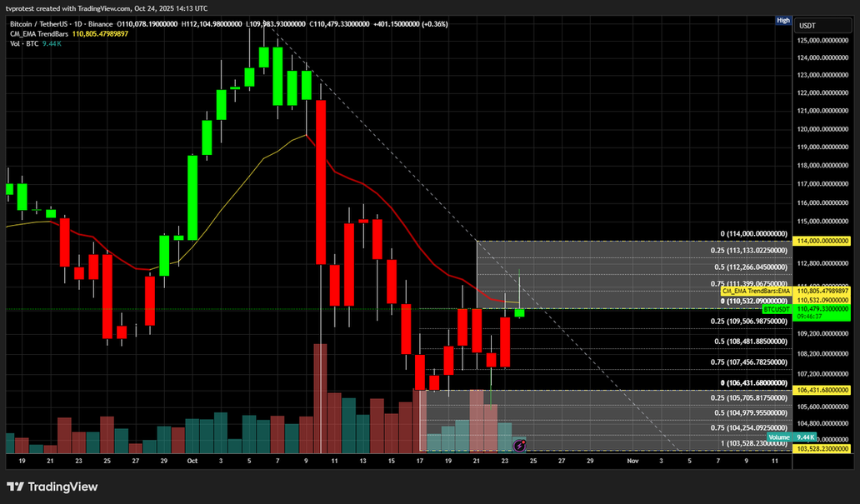The width and height of the screenshot is (860, 504).
Task: Click the tallest red volume bar
Action: pyautogui.click(x=320, y=397)
